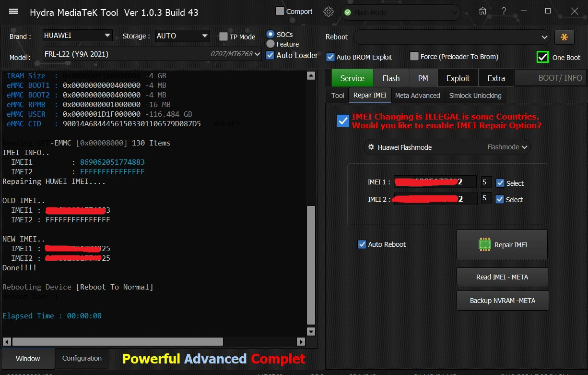588x375 pixels.
Task: Click Backup NVRAM -META button
Action: [x=502, y=301]
